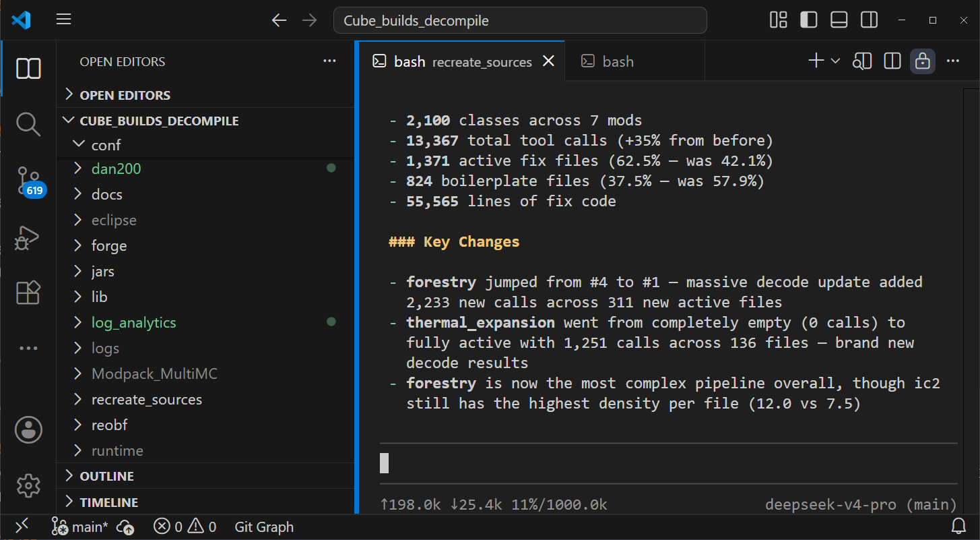Collapse the CUBE_BUILDS_DECOMPILE root folder
The image size is (980, 540).
[205, 121]
